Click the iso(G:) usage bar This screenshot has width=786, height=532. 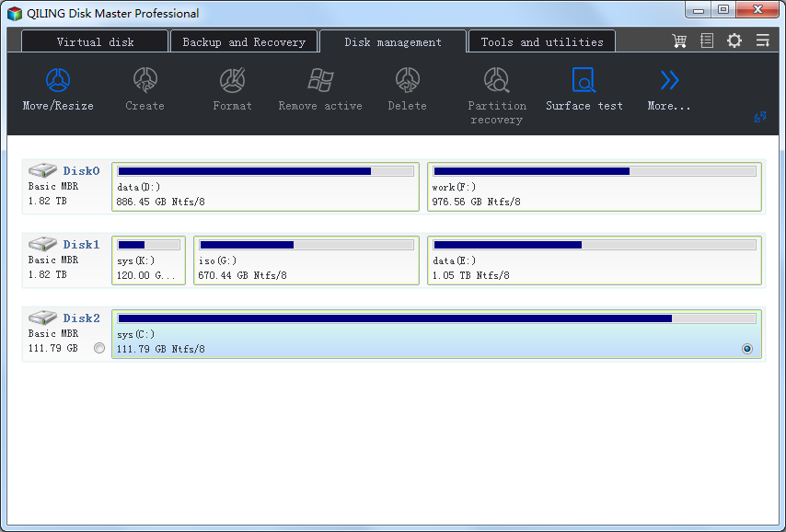tap(306, 245)
